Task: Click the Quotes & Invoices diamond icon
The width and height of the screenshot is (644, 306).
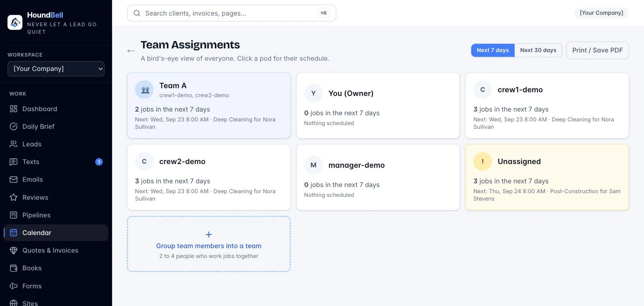Action: (x=14, y=250)
